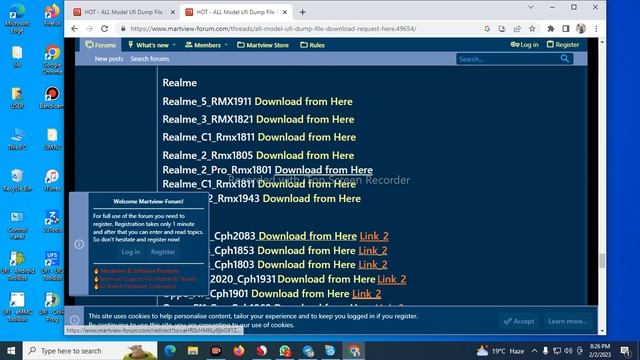Image resolution: width=640 pixels, height=360 pixels.
Task: Accept cookies button
Action: point(519,321)
